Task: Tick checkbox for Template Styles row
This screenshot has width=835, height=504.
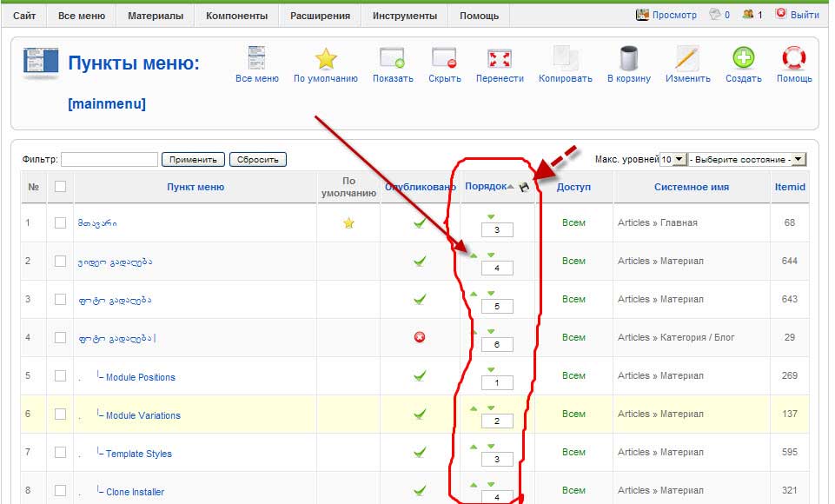Action: click(60, 453)
